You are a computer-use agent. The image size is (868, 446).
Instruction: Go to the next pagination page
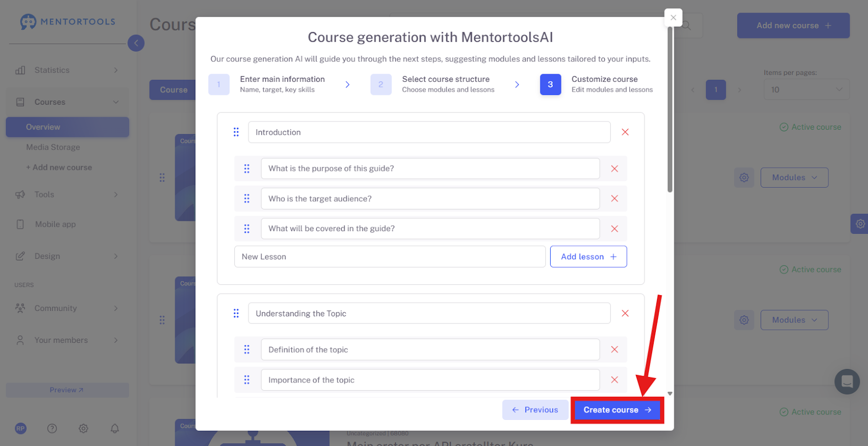point(739,90)
